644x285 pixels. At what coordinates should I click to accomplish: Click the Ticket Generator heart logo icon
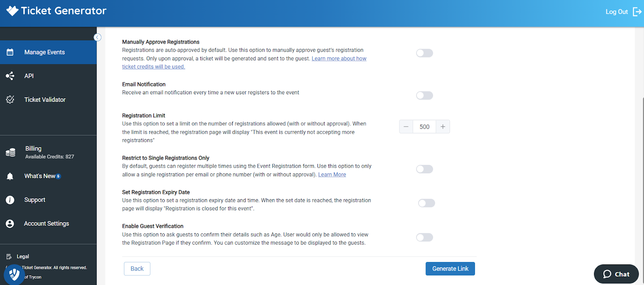click(x=12, y=11)
